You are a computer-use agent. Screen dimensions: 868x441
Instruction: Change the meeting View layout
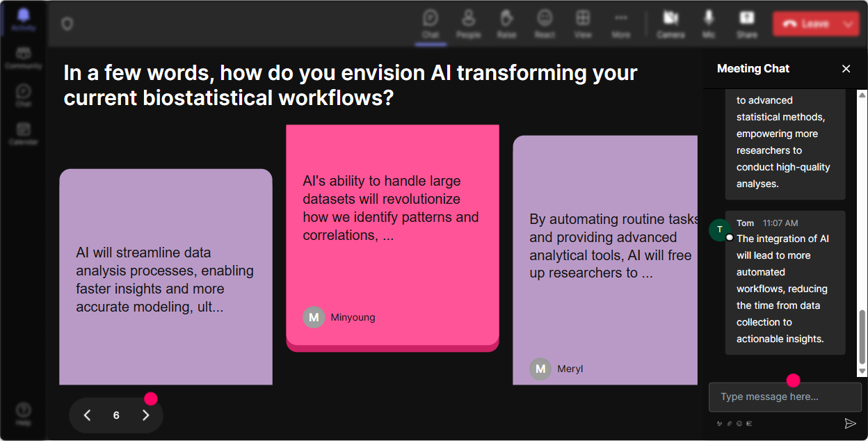tap(583, 24)
